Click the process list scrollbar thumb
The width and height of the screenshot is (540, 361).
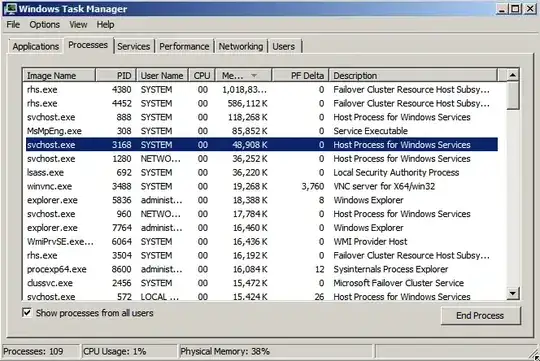pos(513,96)
